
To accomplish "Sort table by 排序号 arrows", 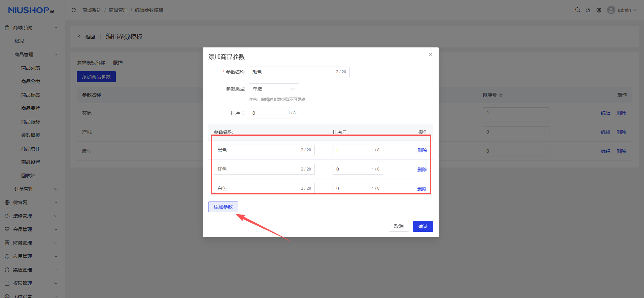I will (501, 95).
